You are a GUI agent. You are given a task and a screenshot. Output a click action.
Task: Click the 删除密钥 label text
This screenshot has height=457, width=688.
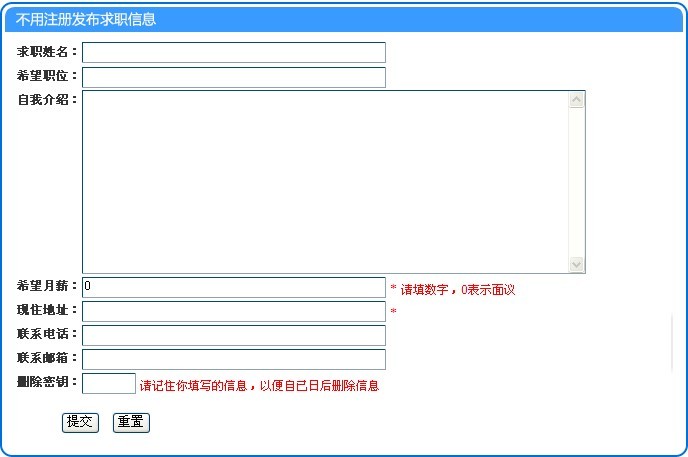pyautogui.click(x=46, y=381)
